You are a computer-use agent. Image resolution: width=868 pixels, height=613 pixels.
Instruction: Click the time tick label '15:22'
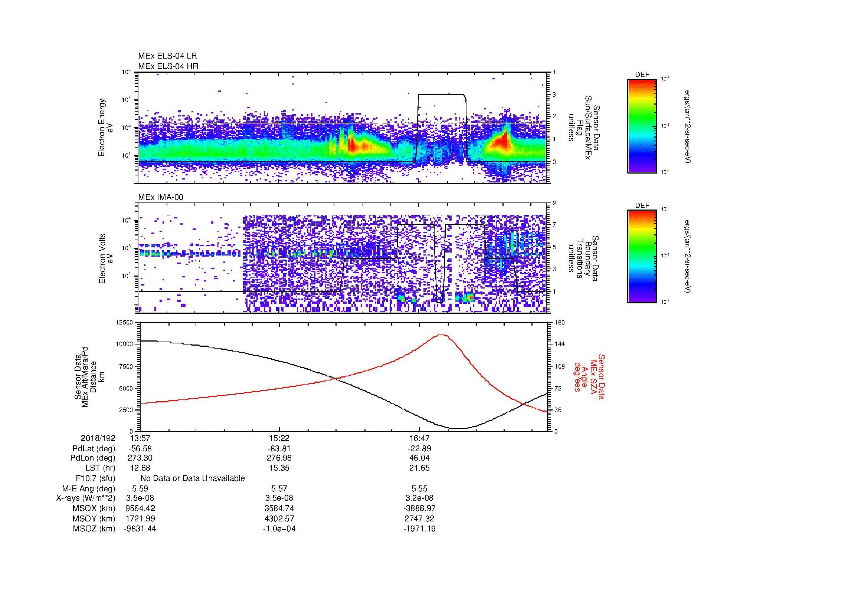(279, 438)
